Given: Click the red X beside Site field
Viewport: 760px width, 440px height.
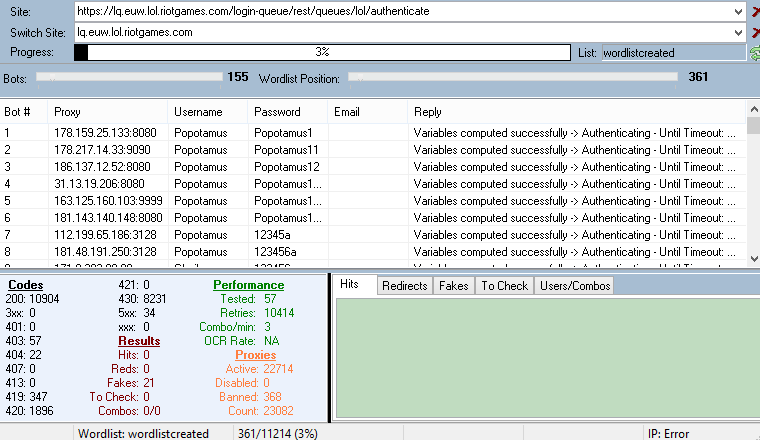Looking at the screenshot, I should 755,12.
